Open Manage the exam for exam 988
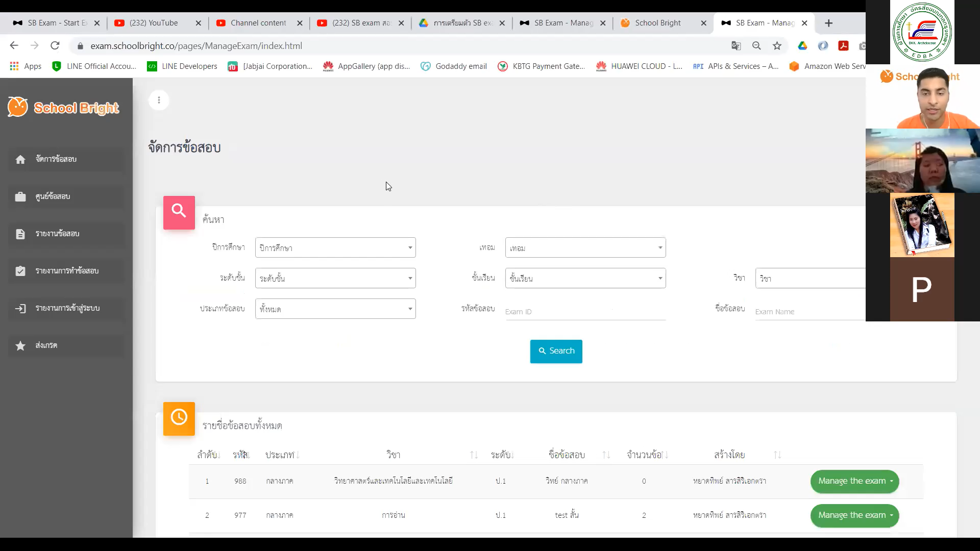The image size is (980, 551). [854, 481]
